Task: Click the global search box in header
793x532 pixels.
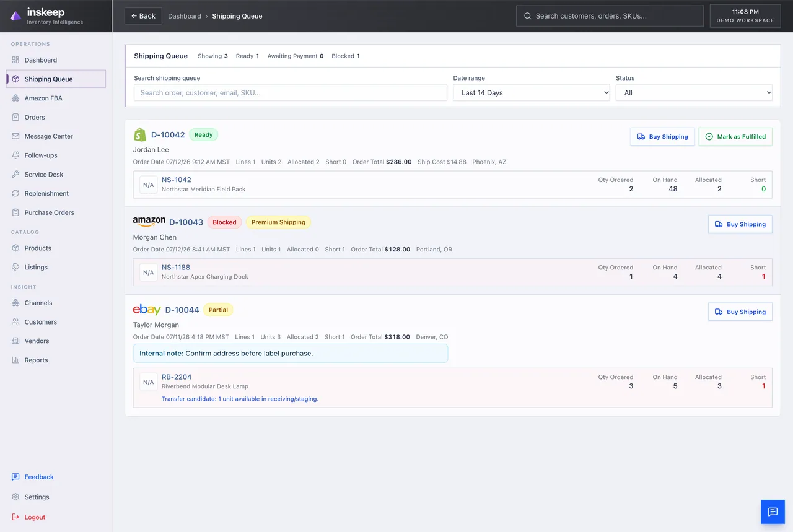Action: (610, 16)
